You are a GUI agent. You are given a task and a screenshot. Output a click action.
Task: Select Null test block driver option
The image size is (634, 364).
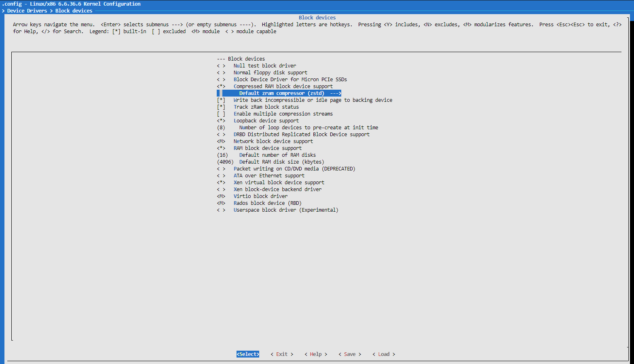tap(264, 66)
